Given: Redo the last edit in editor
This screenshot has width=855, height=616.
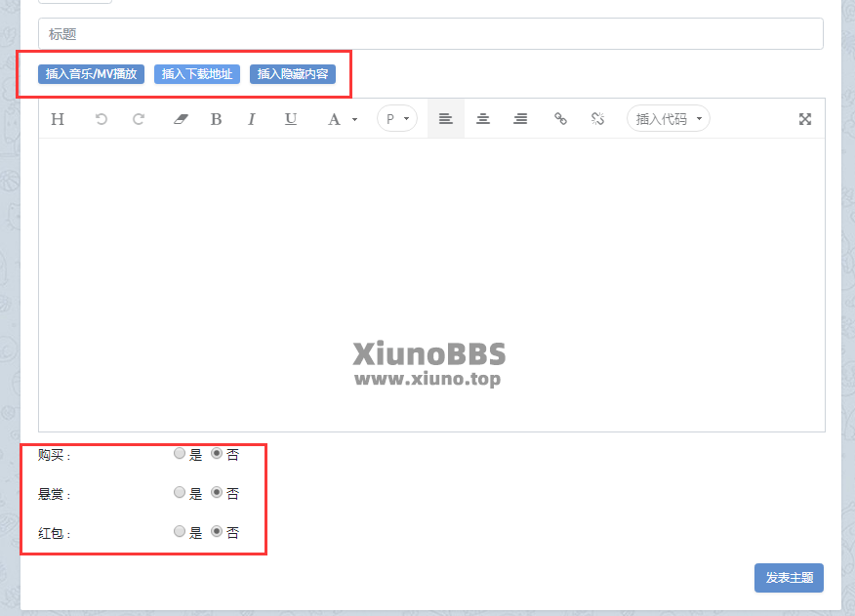Looking at the screenshot, I should [x=139, y=119].
